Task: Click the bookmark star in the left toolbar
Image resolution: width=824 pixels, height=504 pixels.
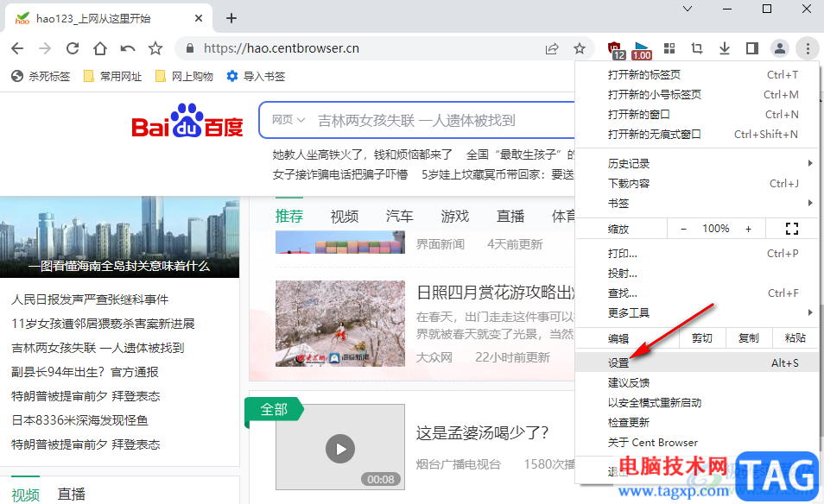Action: click(155, 49)
